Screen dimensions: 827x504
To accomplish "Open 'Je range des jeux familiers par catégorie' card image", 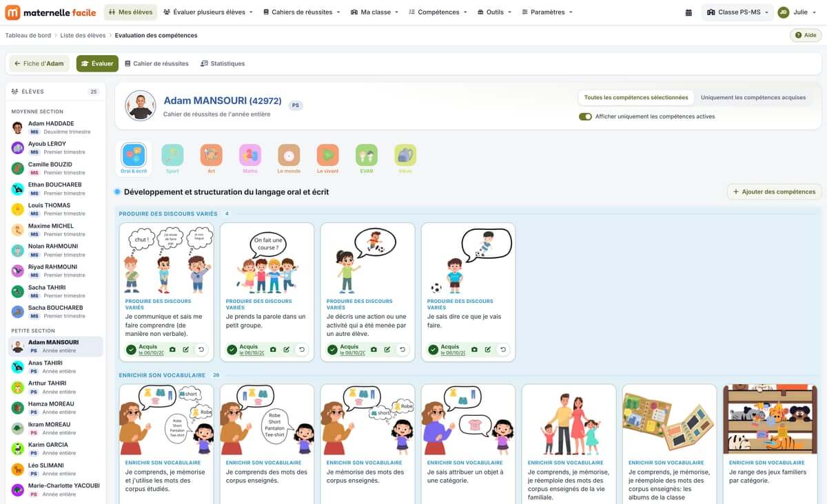I will [770, 419].
